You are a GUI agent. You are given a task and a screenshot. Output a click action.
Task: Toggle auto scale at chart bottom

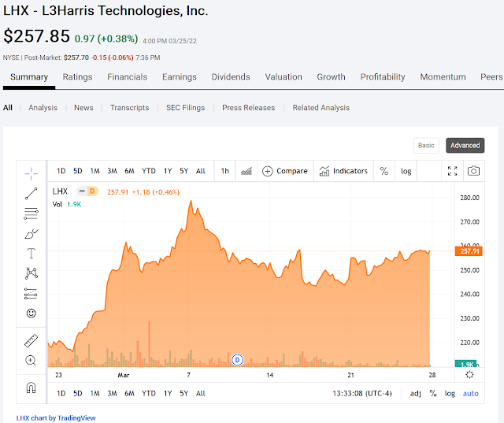click(x=470, y=393)
